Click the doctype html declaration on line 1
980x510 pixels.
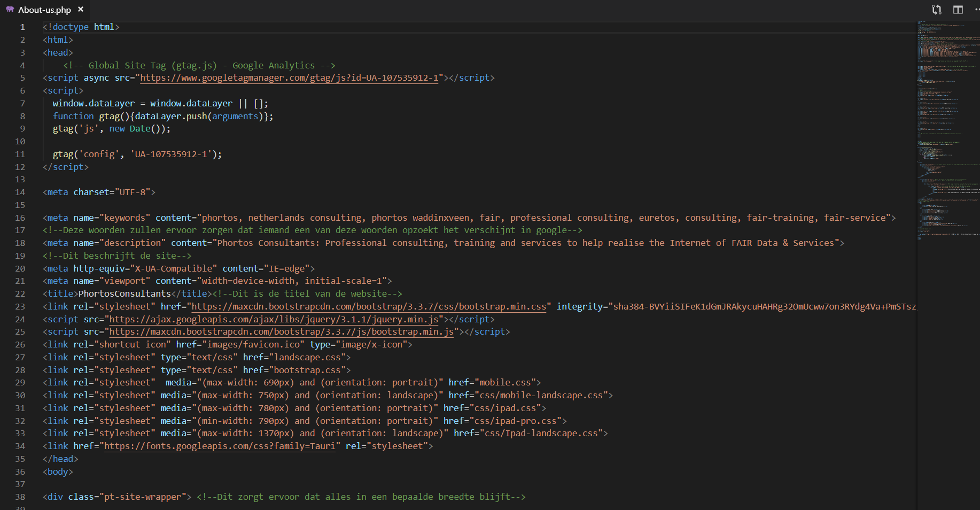[x=80, y=27]
